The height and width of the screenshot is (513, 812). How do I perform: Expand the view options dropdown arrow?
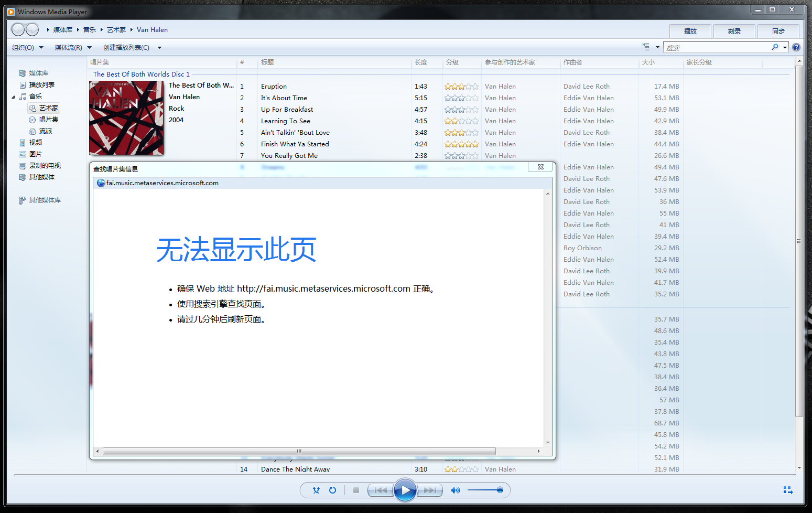coord(657,48)
